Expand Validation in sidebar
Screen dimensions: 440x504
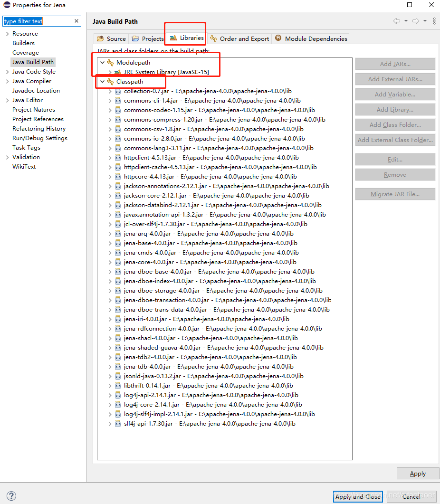coord(7,157)
